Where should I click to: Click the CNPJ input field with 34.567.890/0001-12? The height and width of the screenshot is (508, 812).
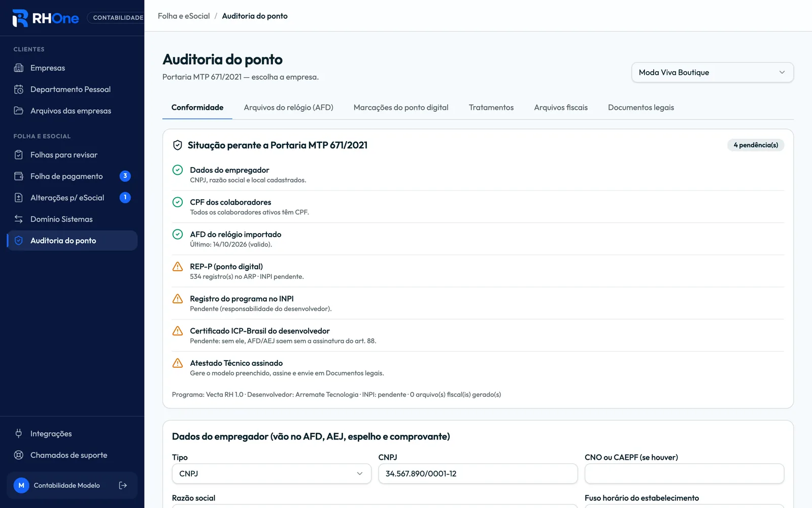pyautogui.click(x=478, y=474)
